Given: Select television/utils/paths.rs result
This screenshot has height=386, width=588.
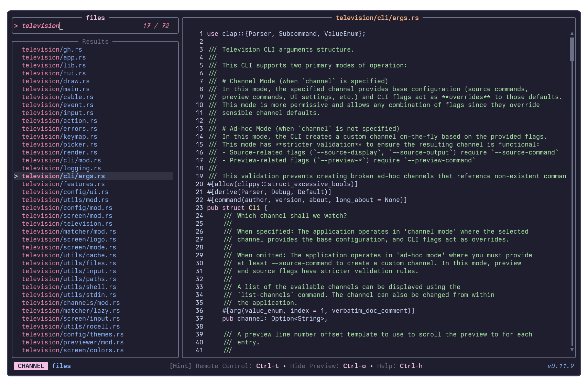Looking at the screenshot, I should [x=69, y=279].
